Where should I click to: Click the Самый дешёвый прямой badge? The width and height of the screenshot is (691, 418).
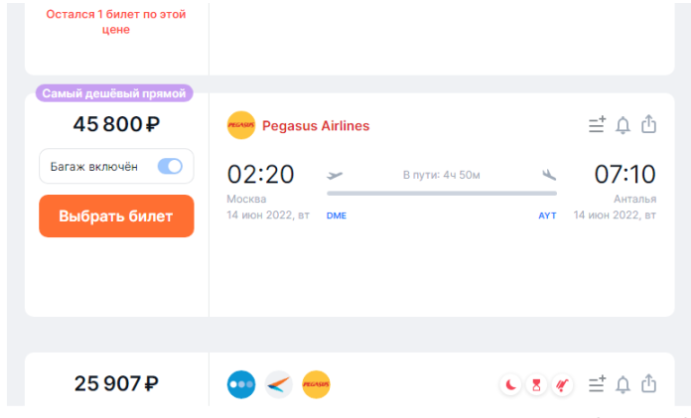point(114,93)
